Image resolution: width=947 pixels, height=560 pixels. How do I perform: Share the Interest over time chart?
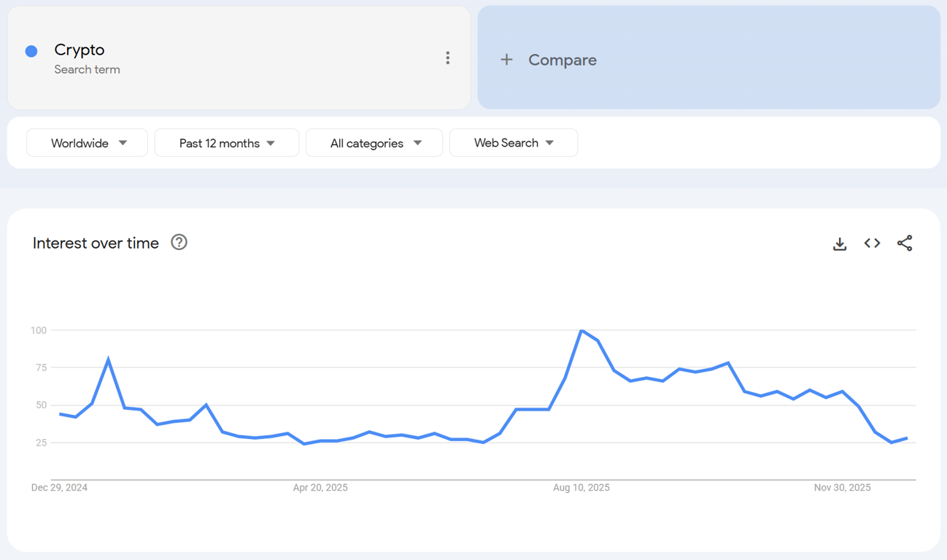[x=905, y=244]
